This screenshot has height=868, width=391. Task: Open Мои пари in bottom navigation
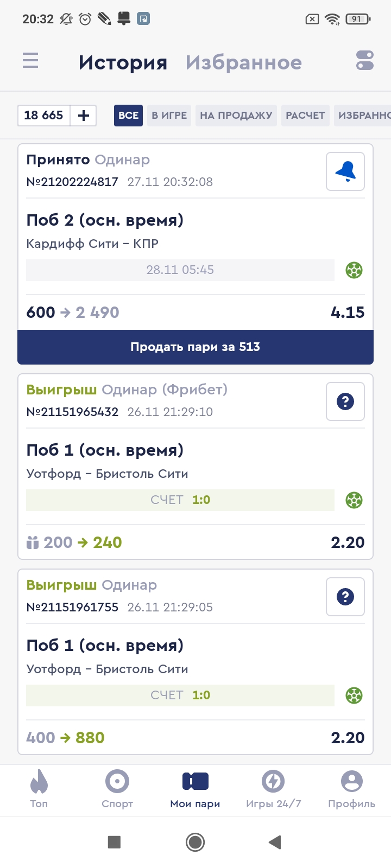click(x=195, y=788)
